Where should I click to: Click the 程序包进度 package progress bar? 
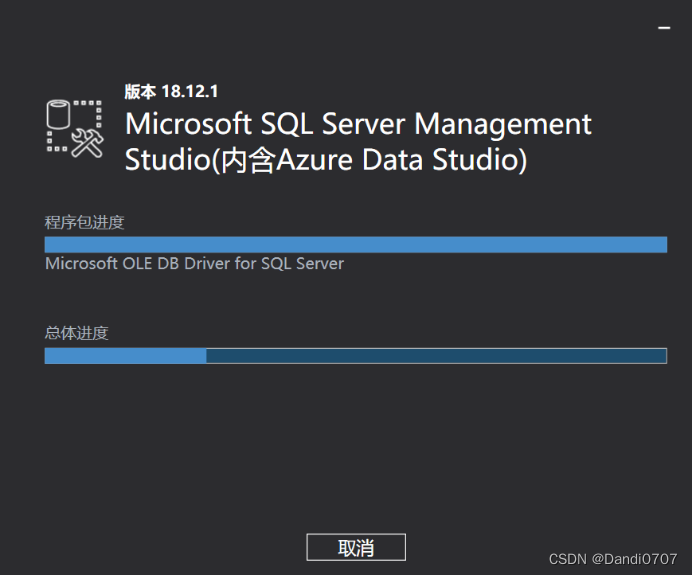tap(356, 244)
